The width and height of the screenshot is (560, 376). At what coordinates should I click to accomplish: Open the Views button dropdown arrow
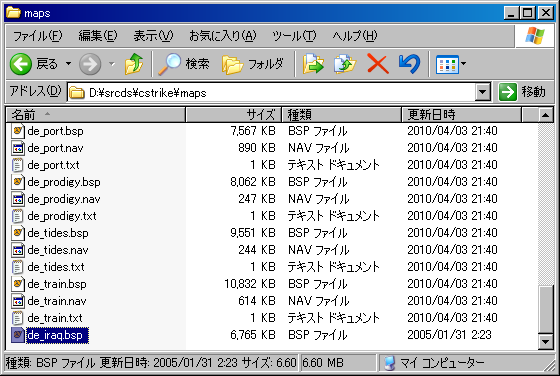pos(463,64)
